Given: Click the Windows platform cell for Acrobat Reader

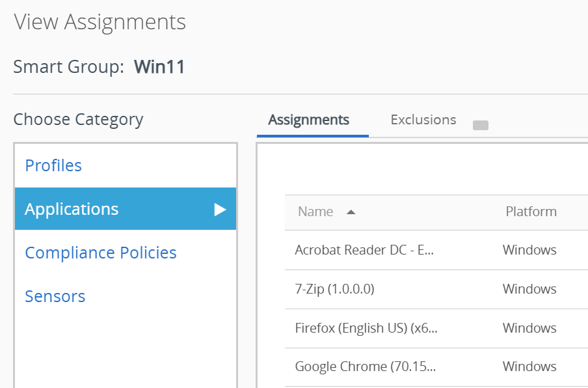Looking at the screenshot, I should click(x=529, y=250).
